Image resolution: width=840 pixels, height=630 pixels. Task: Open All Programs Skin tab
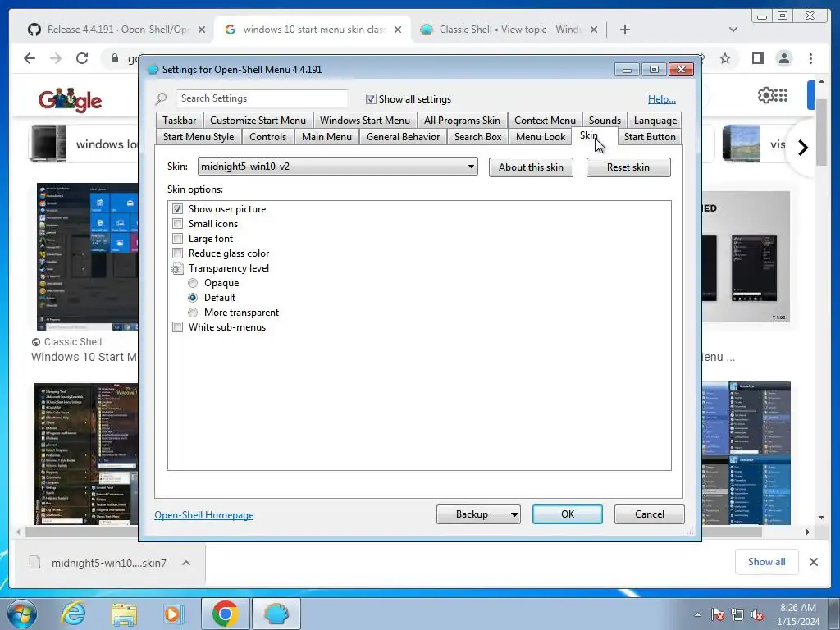pos(462,121)
